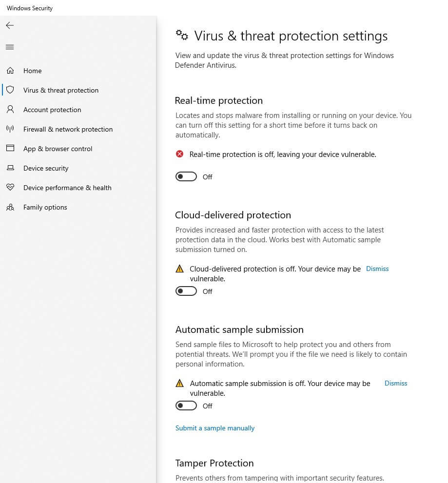The height and width of the screenshot is (483, 448).
Task: Click the red error icon beside Real-time protection
Action: coord(179,154)
